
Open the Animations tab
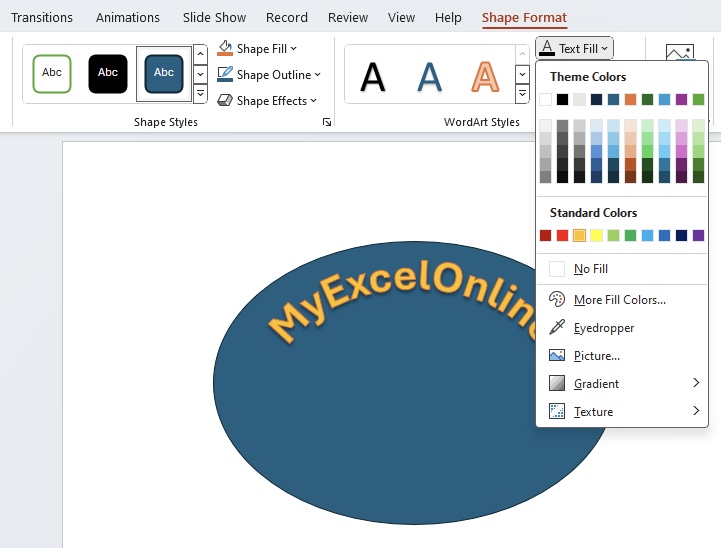point(128,17)
